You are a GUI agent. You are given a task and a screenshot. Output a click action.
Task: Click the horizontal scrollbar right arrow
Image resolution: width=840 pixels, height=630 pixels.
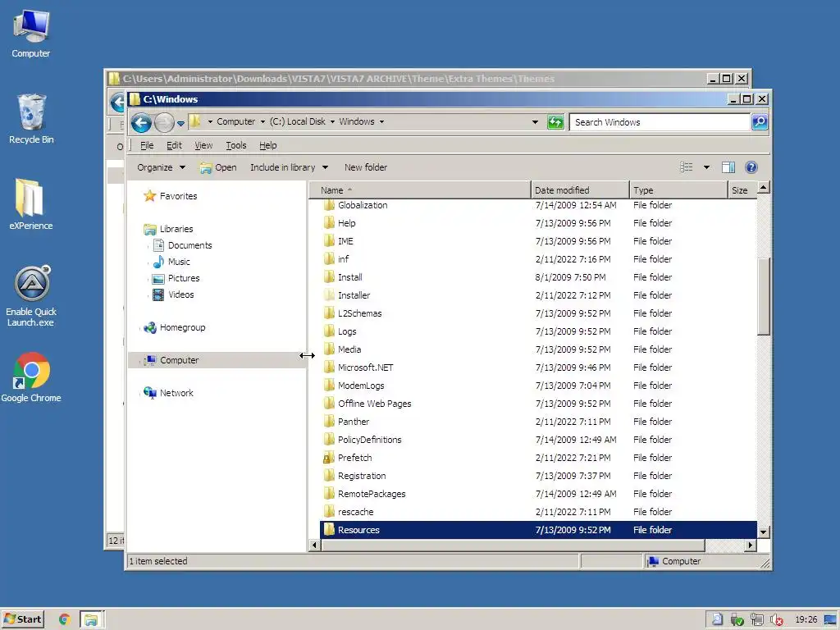750,545
